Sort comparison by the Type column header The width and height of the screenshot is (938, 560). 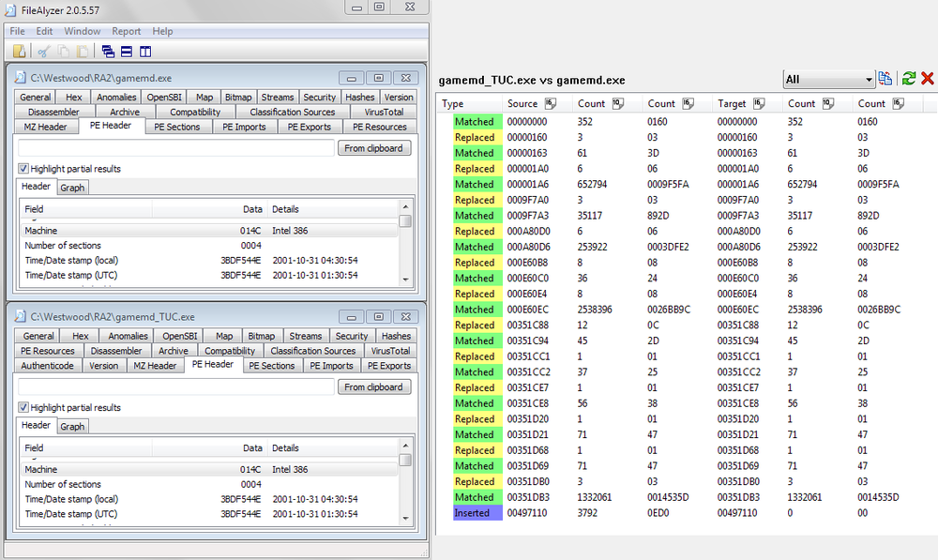[452, 103]
